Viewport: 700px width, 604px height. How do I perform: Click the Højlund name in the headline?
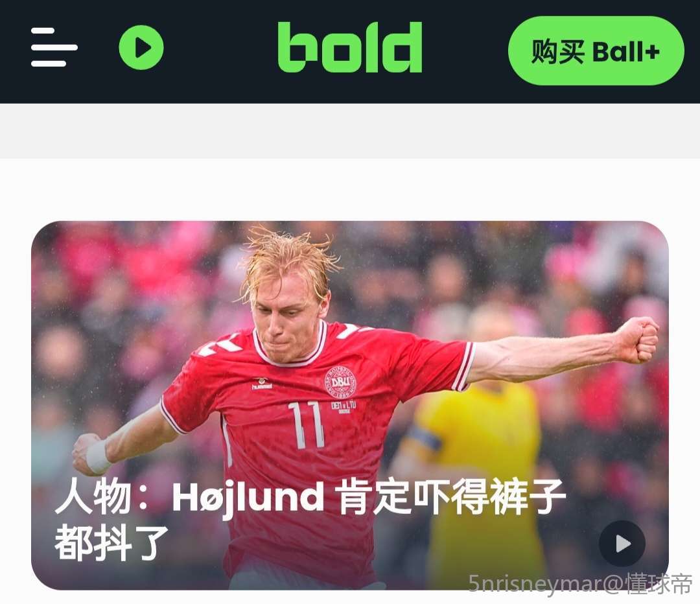click(x=248, y=498)
